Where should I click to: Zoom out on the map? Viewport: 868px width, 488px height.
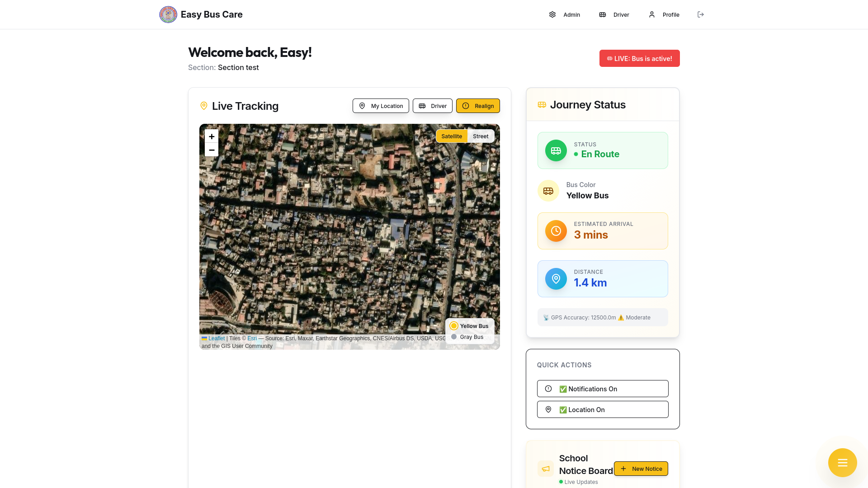click(212, 150)
